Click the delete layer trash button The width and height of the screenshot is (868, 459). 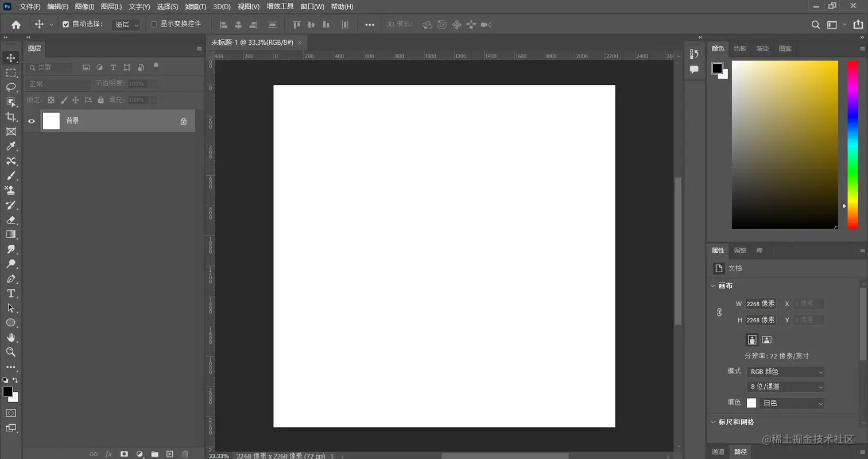pyautogui.click(x=184, y=453)
